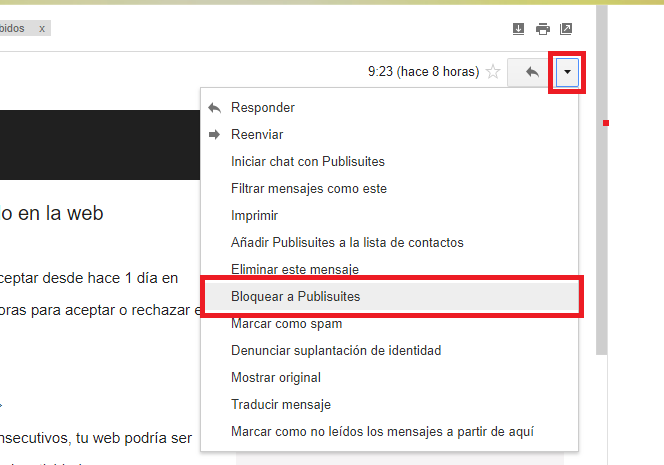Click the download icon at top
Screen dimensions: 664x465
pyautogui.click(x=518, y=29)
